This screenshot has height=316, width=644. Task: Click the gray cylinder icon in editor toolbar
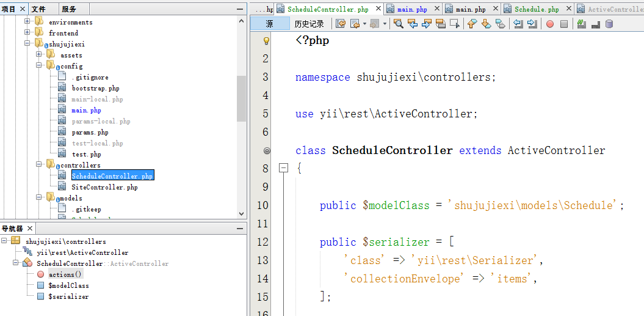click(x=609, y=24)
